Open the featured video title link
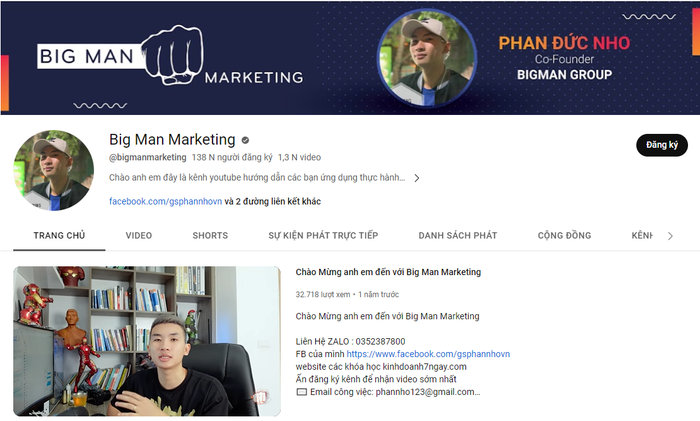 point(388,272)
